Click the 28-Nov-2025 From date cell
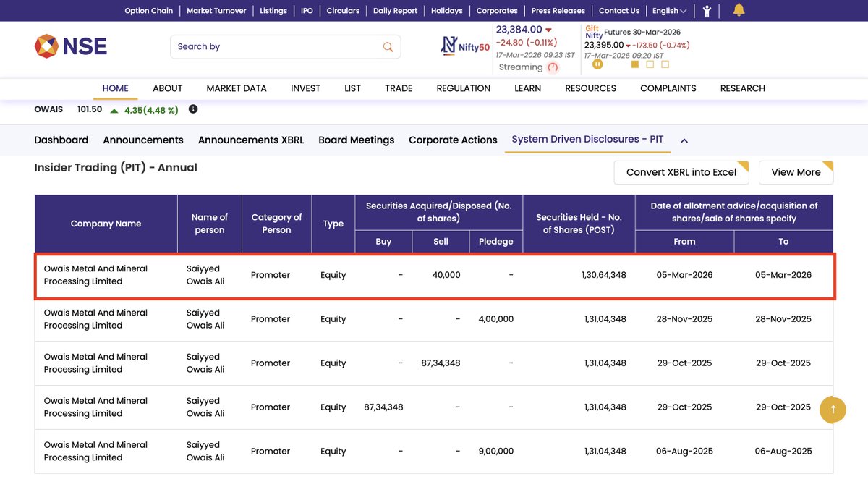The image size is (868, 487). pos(684,319)
